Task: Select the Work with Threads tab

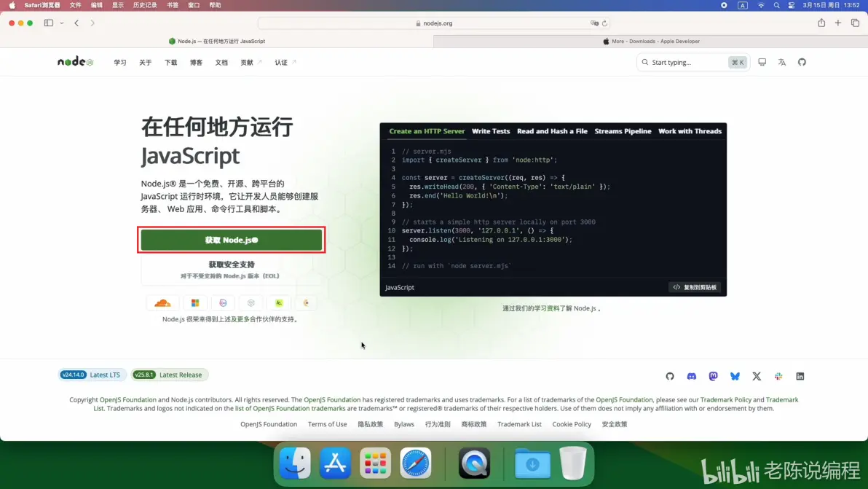Action: click(690, 131)
